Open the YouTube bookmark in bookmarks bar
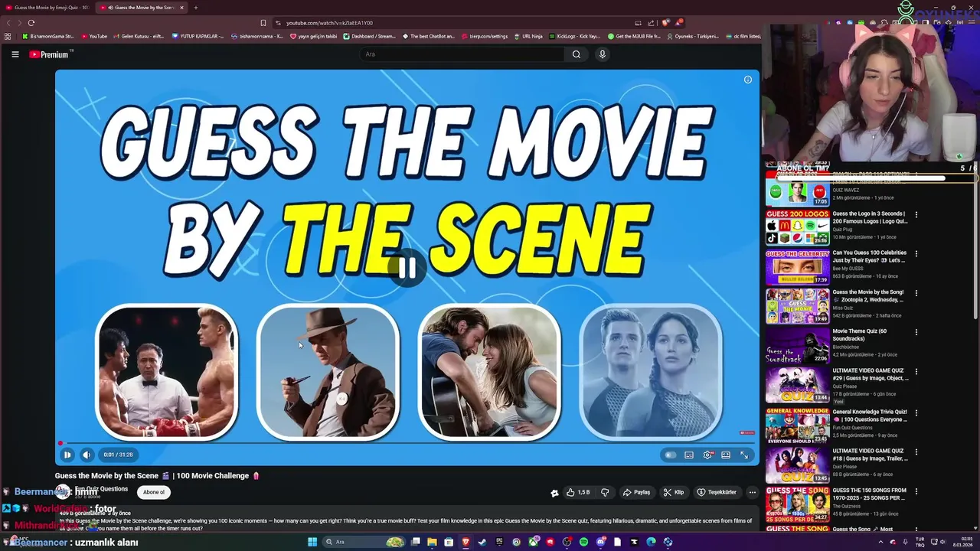Image resolution: width=980 pixels, height=551 pixels. click(x=94, y=36)
